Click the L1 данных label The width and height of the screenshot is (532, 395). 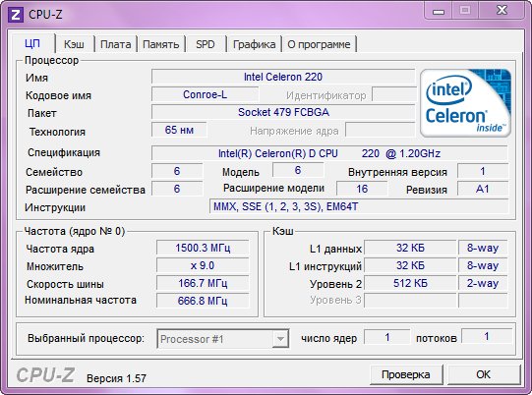(x=335, y=250)
